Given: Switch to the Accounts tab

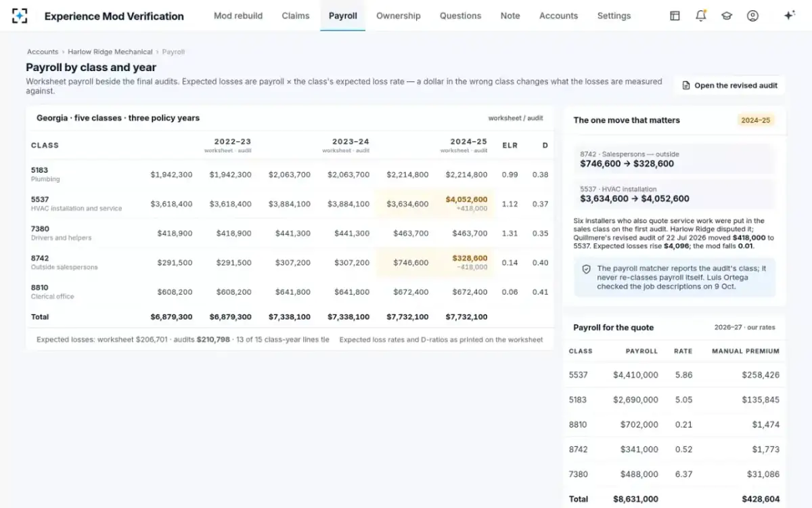Looking at the screenshot, I should [x=559, y=16].
